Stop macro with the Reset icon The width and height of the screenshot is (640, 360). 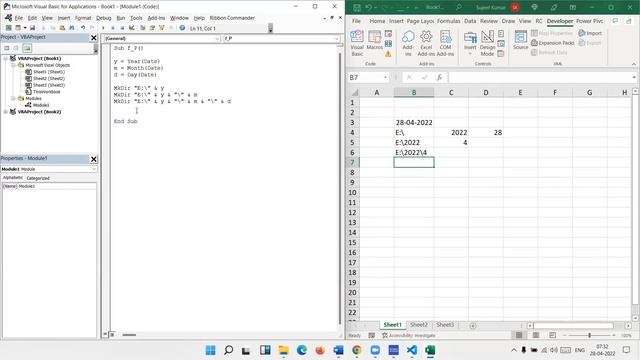tap(122, 28)
